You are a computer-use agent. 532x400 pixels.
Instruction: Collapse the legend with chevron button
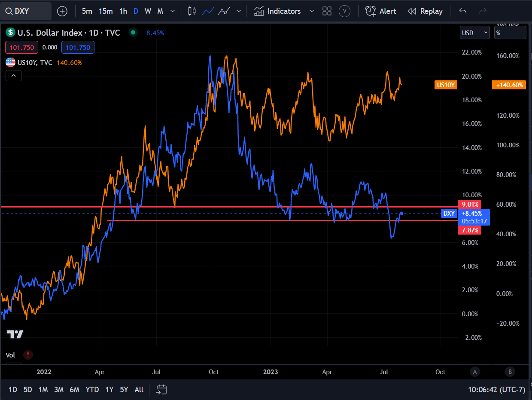[x=13, y=76]
